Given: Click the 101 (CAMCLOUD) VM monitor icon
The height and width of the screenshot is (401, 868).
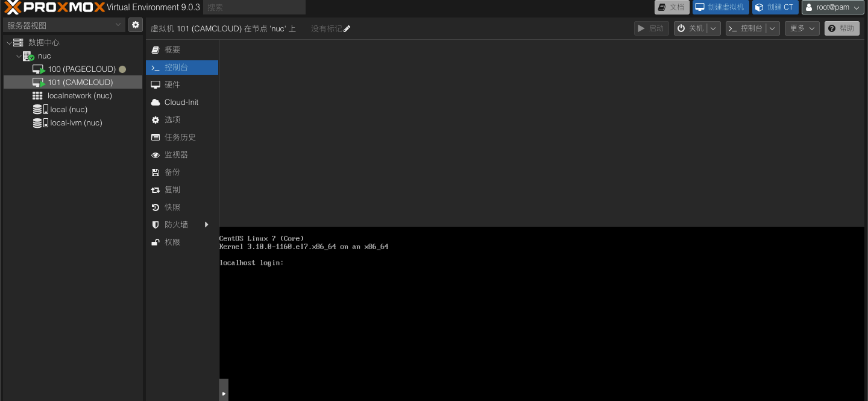Looking at the screenshot, I should click(x=39, y=83).
